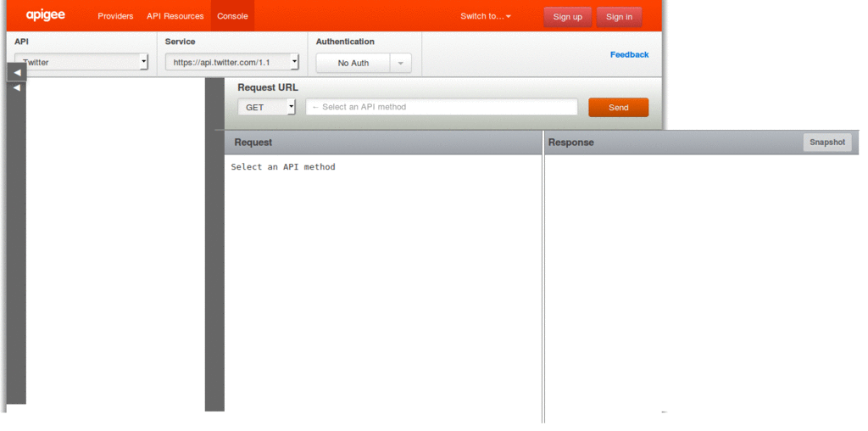Screen dimensions: 868x431
Task: Click the 'Select an API method' request text
Action: [283, 167]
